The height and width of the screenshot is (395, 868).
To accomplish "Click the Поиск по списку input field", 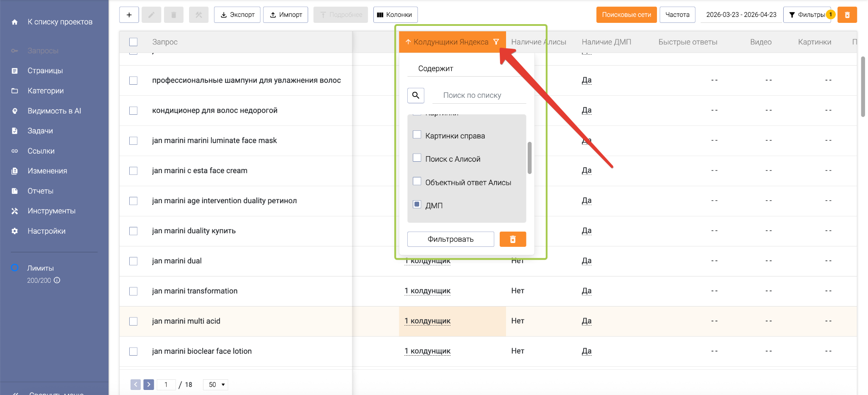I will (x=479, y=96).
